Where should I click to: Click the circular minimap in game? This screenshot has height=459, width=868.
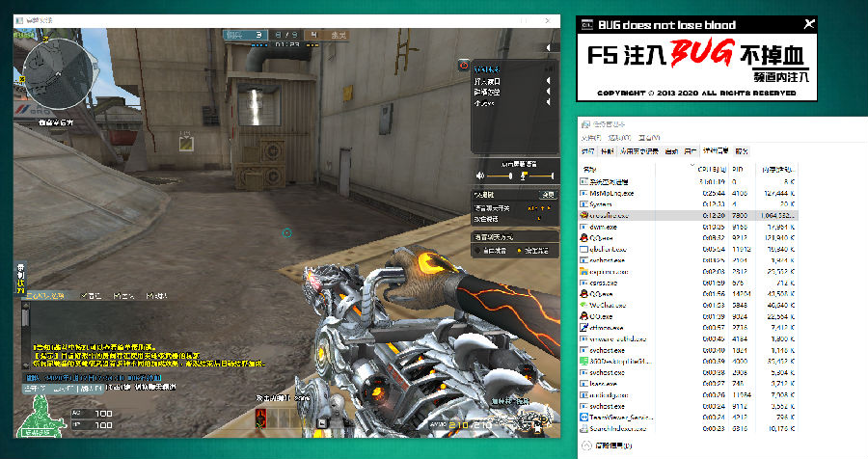58,74
